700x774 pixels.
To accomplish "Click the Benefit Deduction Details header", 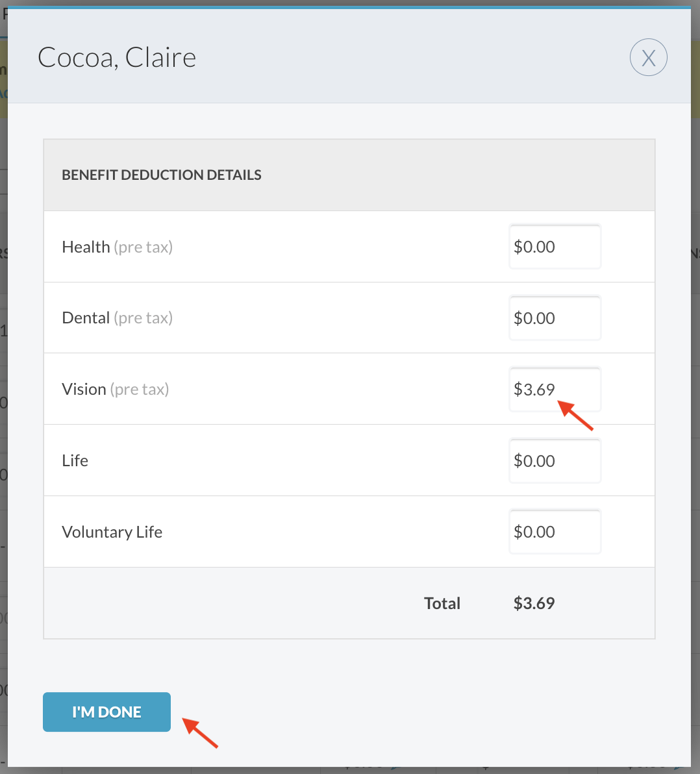I will (162, 175).
